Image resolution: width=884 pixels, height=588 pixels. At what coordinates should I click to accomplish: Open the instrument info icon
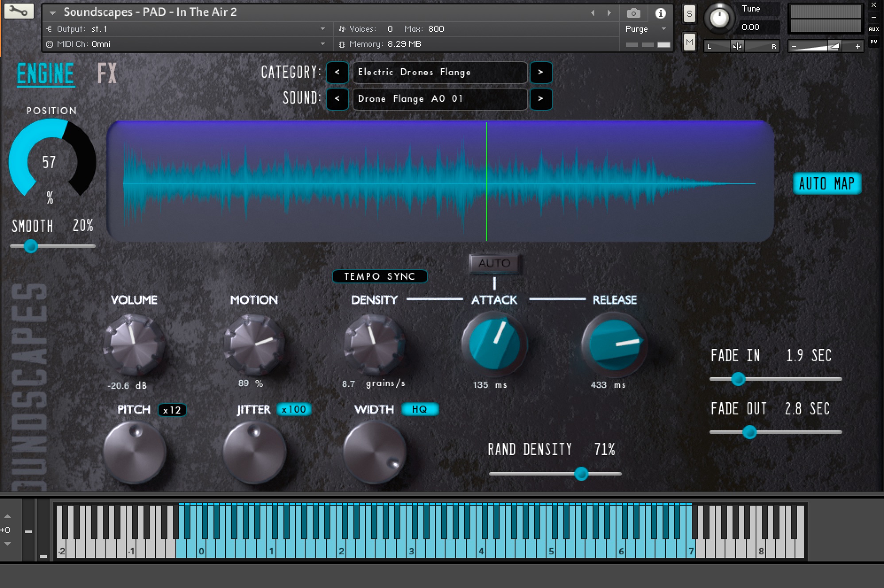pyautogui.click(x=660, y=13)
